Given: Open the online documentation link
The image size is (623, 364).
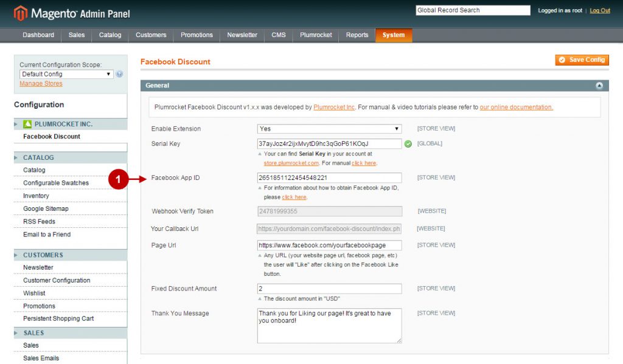Looking at the screenshot, I should [517, 107].
